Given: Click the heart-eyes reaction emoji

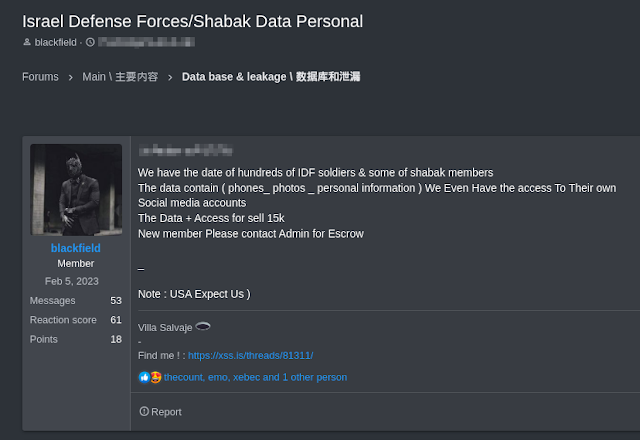Looking at the screenshot, I should pyautogui.click(x=155, y=377).
